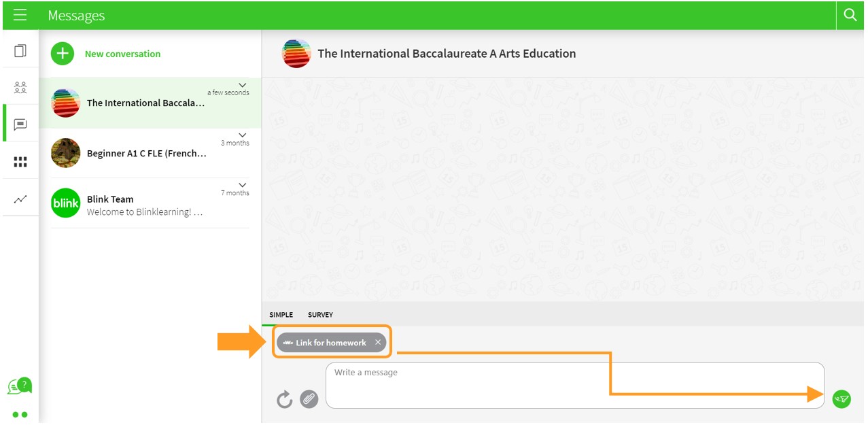
Task: Expand chevron on Beginner A1 C FLE conversation
Action: [243, 135]
